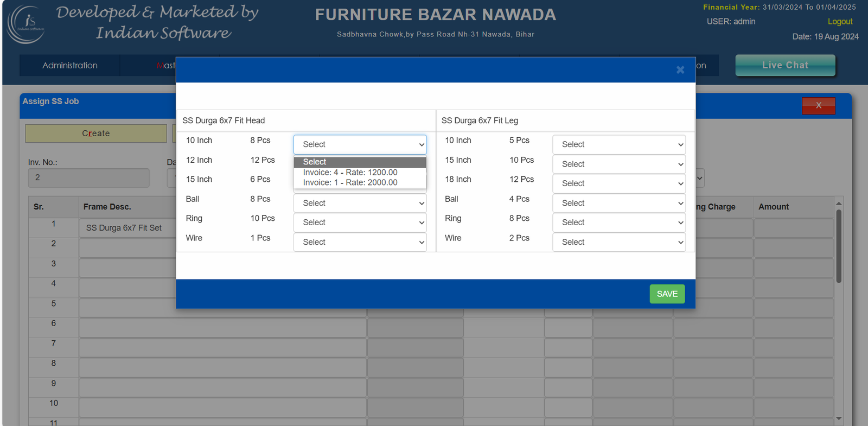The image size is (868, 426).
Task: Open Head Ring invoice dropdown
Action: (360, 222)
